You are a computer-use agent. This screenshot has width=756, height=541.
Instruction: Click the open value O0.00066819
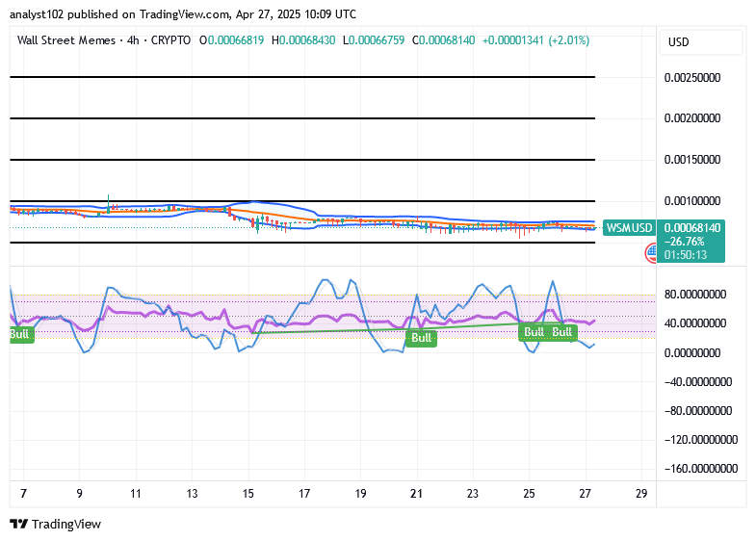[x=232, y=40]
